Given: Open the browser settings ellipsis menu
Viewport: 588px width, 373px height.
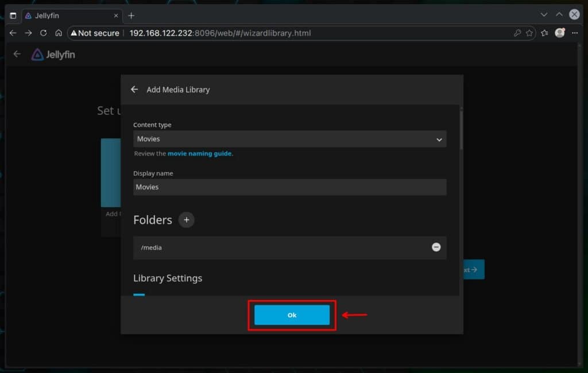Looking at the screenshot, I should pyautogui.click(x=574, y=33).
